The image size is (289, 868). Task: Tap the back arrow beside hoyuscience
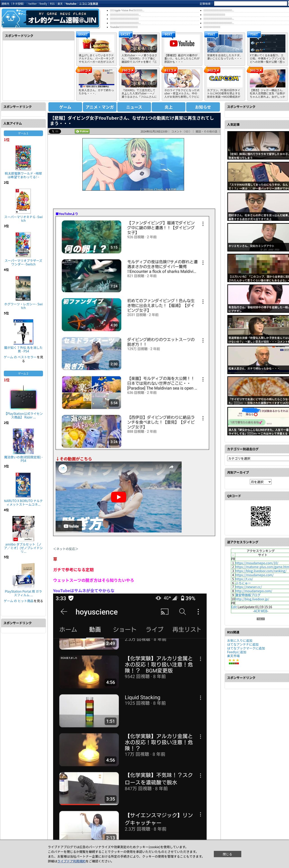[x=64, y=612]
